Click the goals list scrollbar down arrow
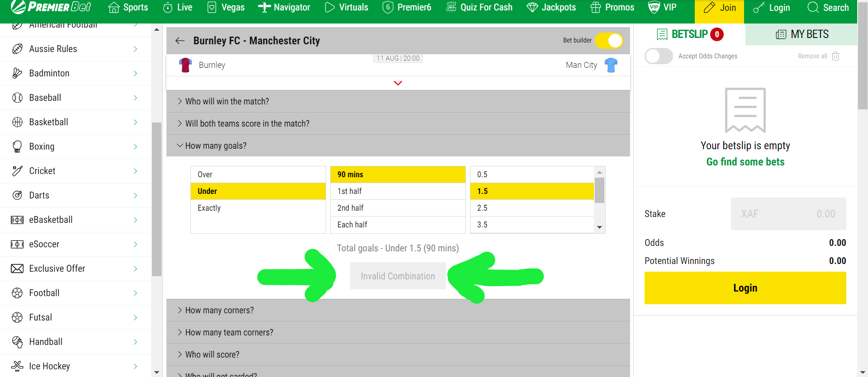This screenshot has height=377, width=868. pyautogui.click(x=599, y=227)
